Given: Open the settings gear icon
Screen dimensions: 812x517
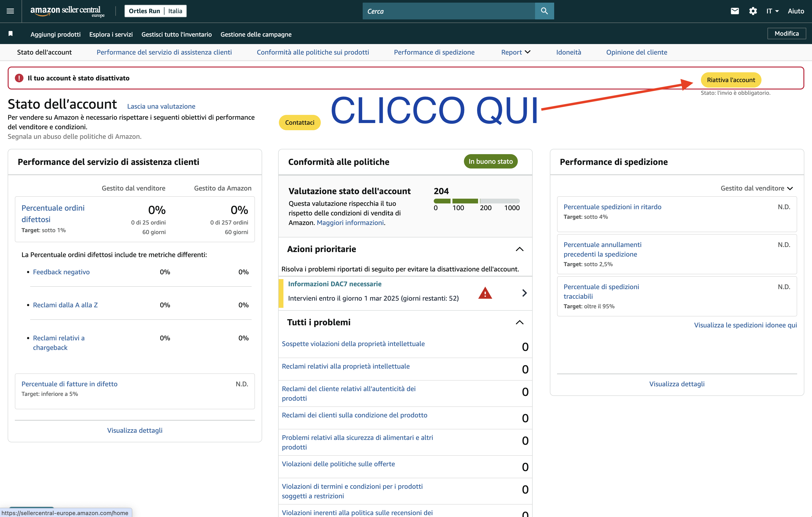Looking at the screenshot, I should tap(753, 11).
